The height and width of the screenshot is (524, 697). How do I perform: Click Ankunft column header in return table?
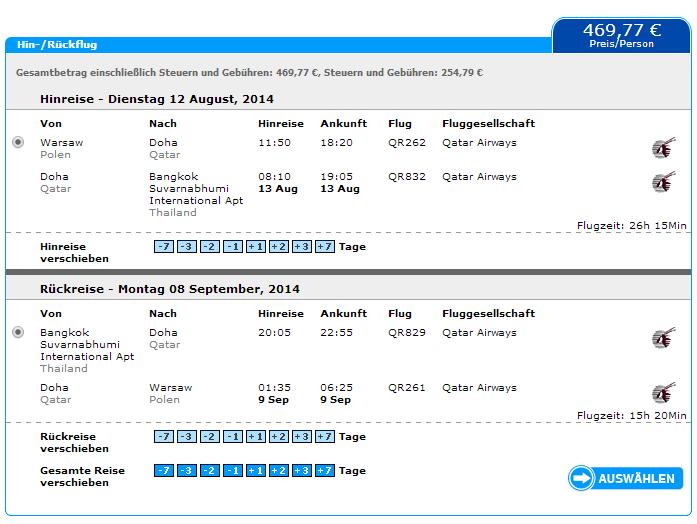344,314
